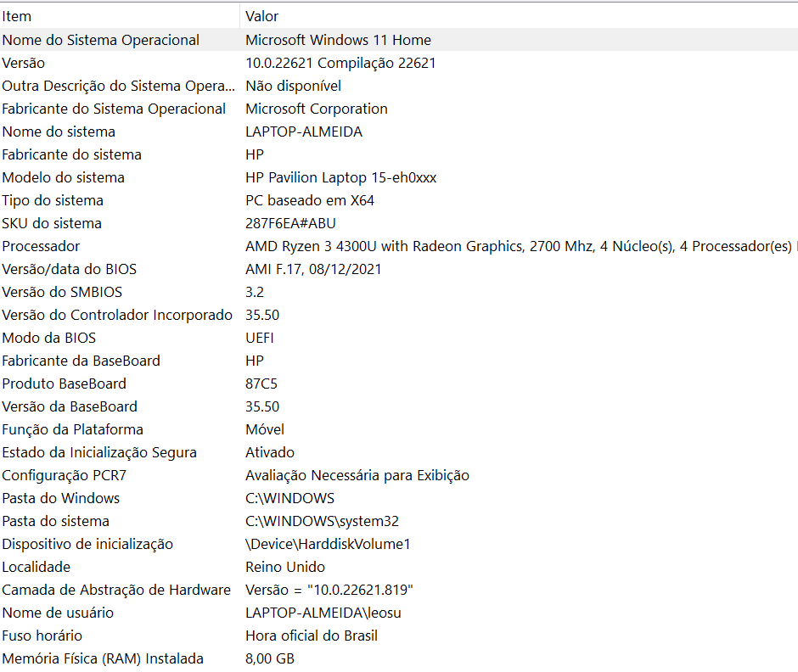Select Camada de Abstração de Hardware row

(399, 589)
